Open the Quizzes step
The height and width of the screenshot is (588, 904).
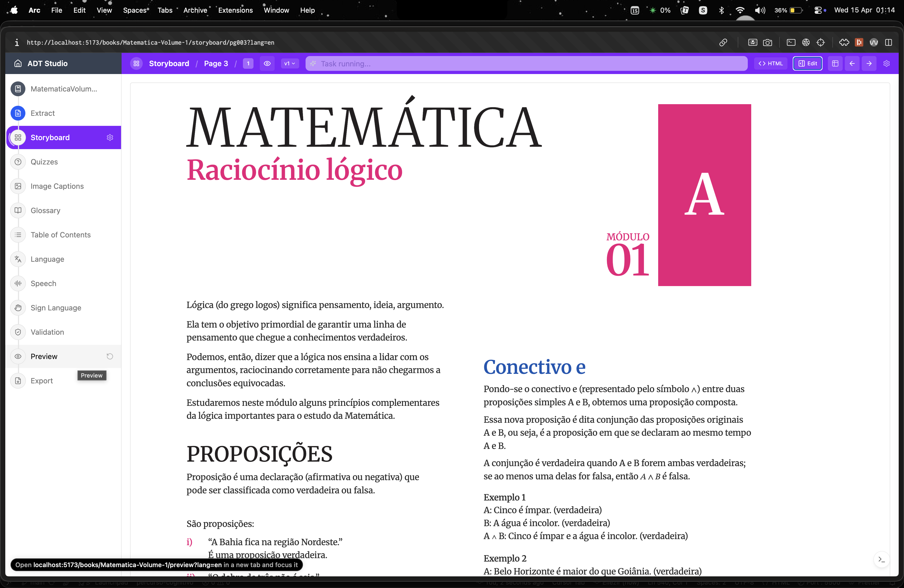44,162
